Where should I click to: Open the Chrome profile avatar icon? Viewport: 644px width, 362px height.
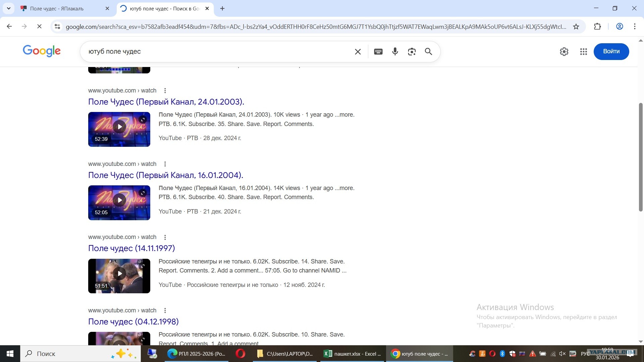pos(620,26)
